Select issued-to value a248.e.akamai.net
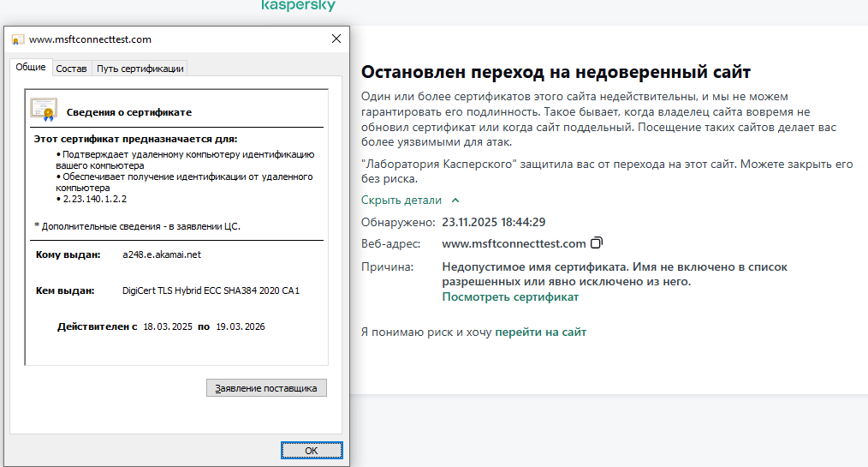 coord(162,254)
